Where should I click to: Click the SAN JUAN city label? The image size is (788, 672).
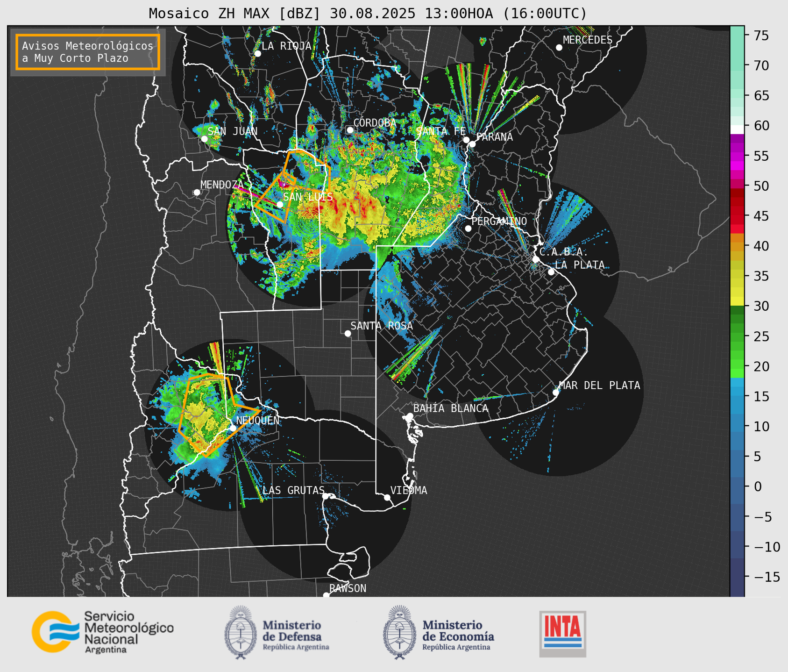(x=233, y=131)
